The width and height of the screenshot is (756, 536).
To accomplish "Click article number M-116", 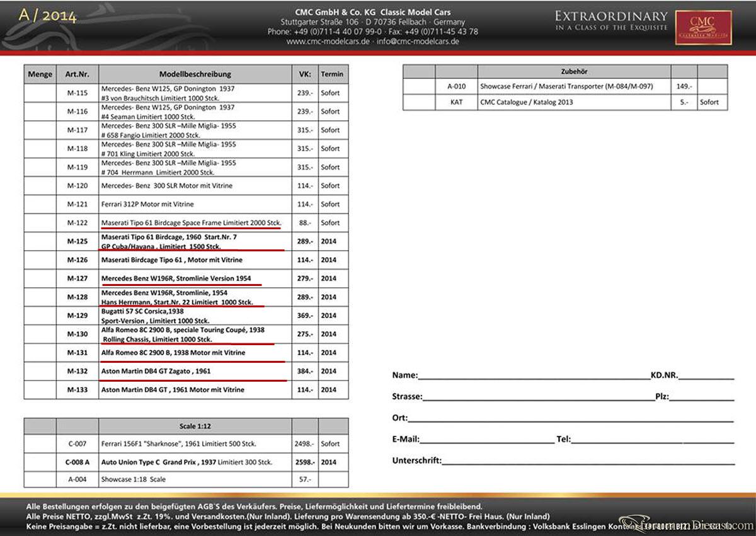I will click(x=77, y=111).
